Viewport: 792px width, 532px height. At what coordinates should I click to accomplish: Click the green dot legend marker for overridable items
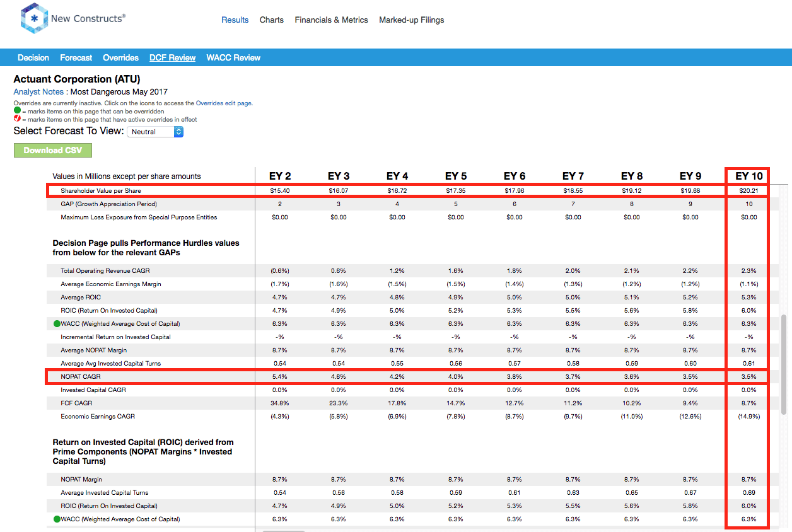click(x=18, y=111)
